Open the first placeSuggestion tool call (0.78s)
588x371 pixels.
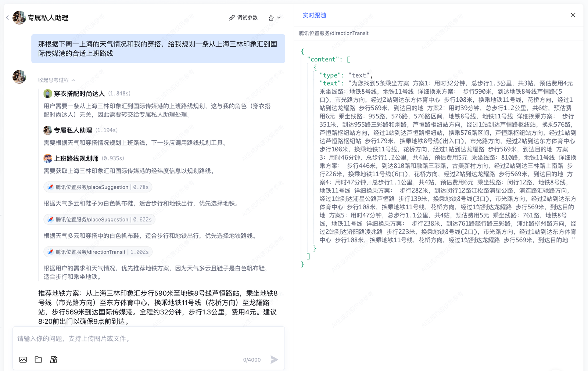click(x=98, y=187)
